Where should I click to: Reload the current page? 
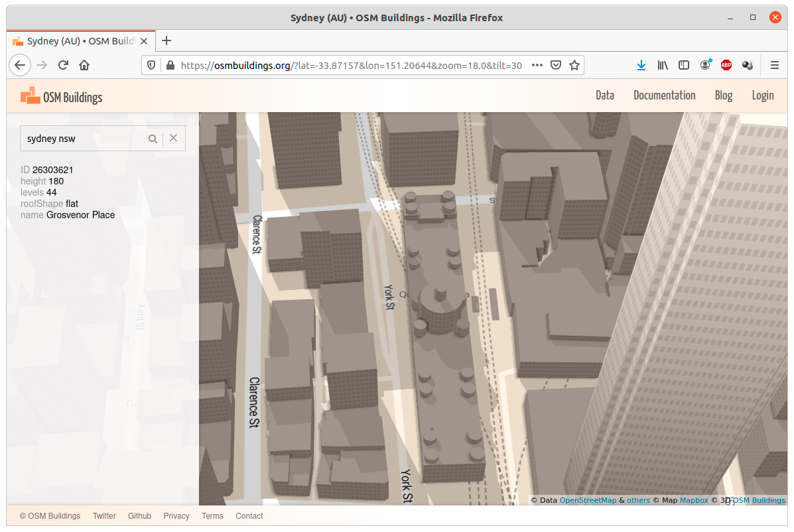coord(63,65)
